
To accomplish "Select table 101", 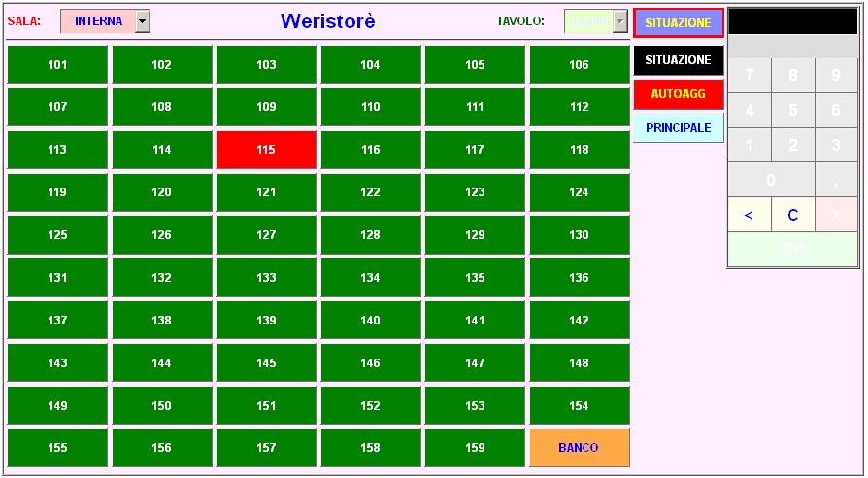I will (57, 65).
